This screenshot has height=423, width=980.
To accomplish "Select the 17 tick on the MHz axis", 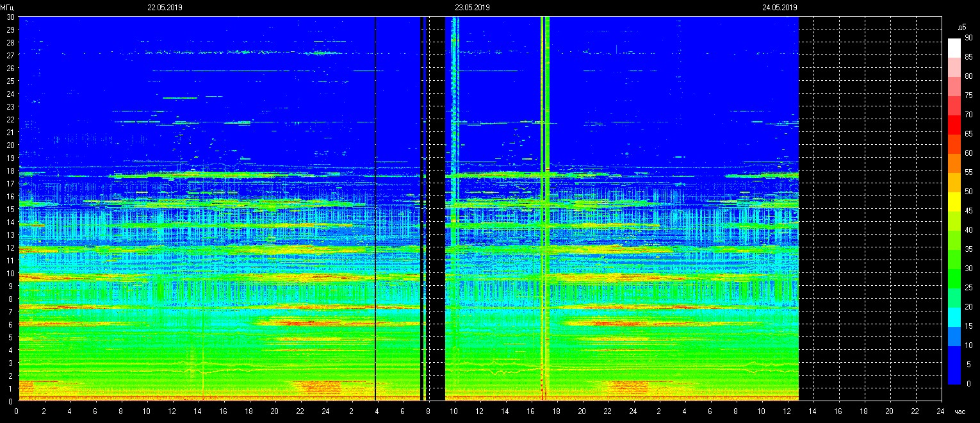I will [x=10, y=183].
